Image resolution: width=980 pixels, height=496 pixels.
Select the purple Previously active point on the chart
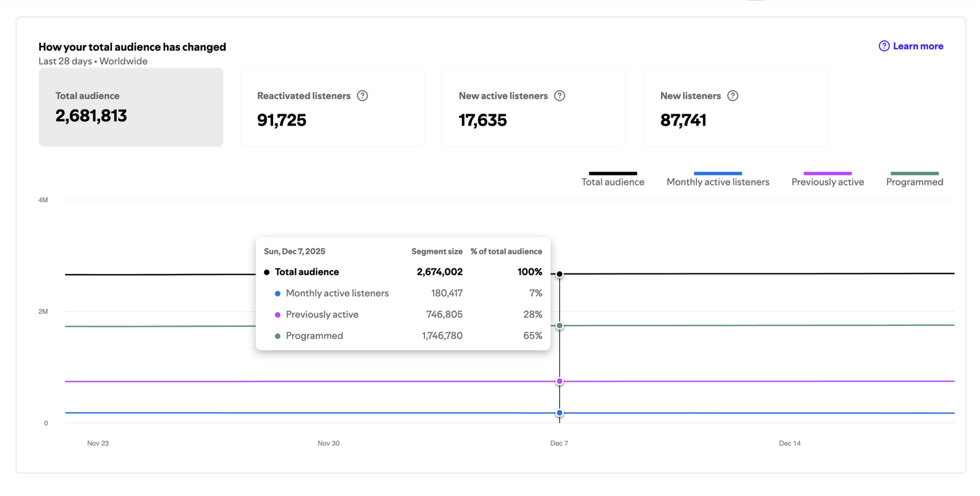point(559,381)
